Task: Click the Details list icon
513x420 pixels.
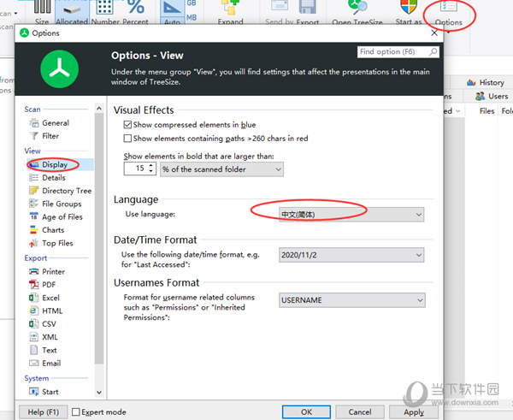Action: tap(33, 177)
